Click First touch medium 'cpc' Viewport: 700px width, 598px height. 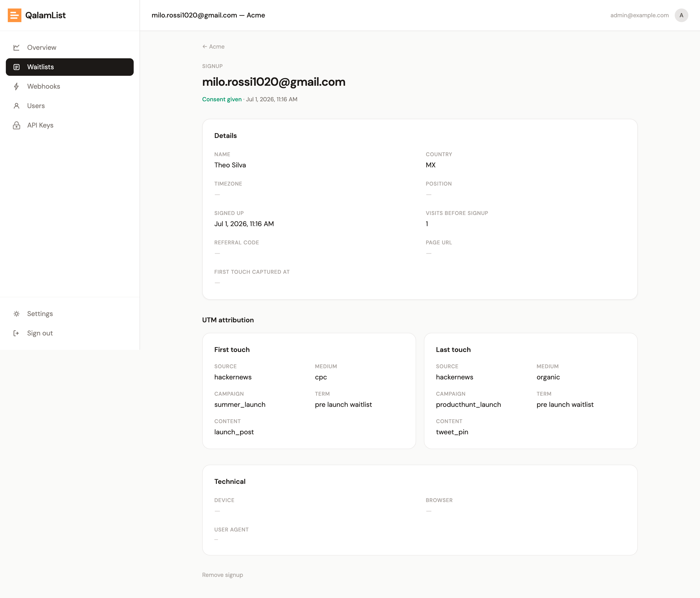click(321, 377)
